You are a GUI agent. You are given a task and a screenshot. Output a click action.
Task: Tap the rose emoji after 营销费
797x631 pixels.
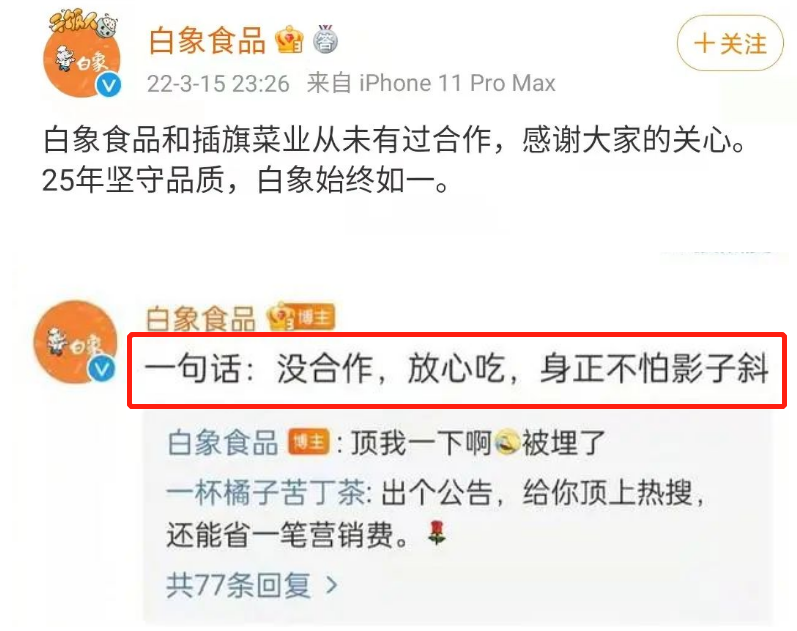(437, 534)
